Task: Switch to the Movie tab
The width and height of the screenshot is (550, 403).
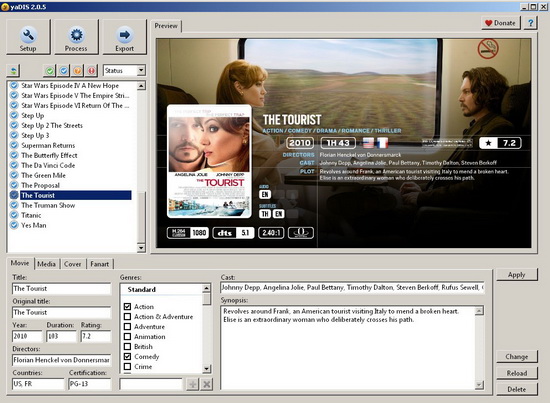Action: pos(20,263)
